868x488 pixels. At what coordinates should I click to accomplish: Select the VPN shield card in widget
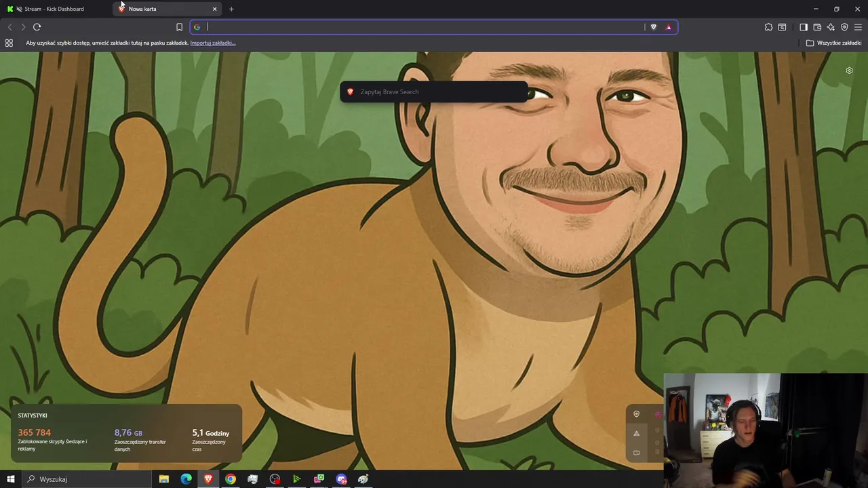(636, 414)
